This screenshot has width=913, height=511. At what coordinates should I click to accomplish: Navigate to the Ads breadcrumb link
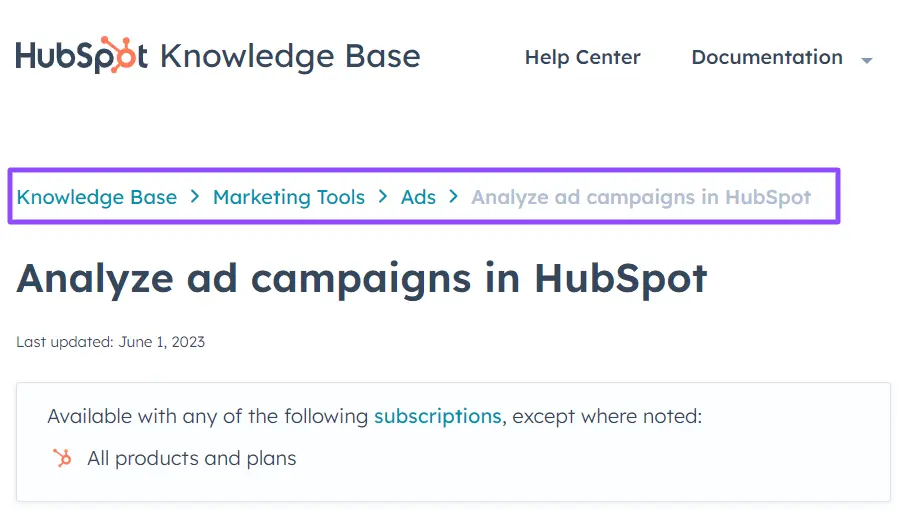(x=418, y=197)
